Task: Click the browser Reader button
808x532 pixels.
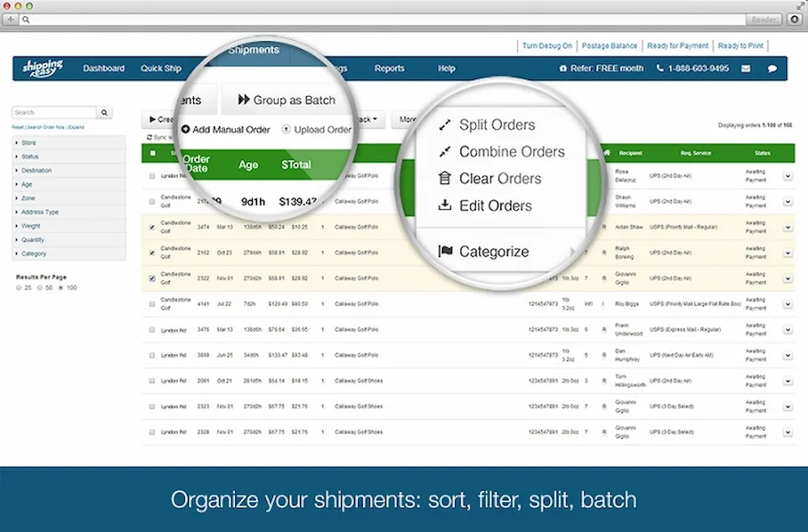Action: click(x=764, y=19)
